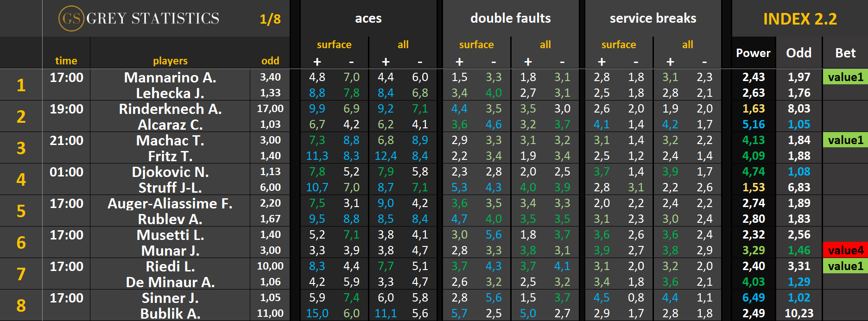The image size is (868, 321).
Task: Click the surface label under service breaks
Action: (619, 44)
